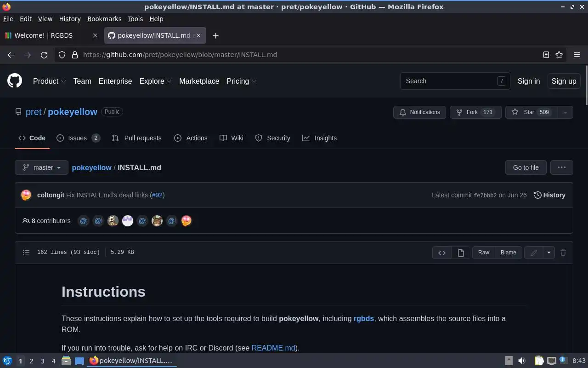Expand the Star list dropdown arrow
Viewport: 588px width, 368px height.
pos(565,112)
